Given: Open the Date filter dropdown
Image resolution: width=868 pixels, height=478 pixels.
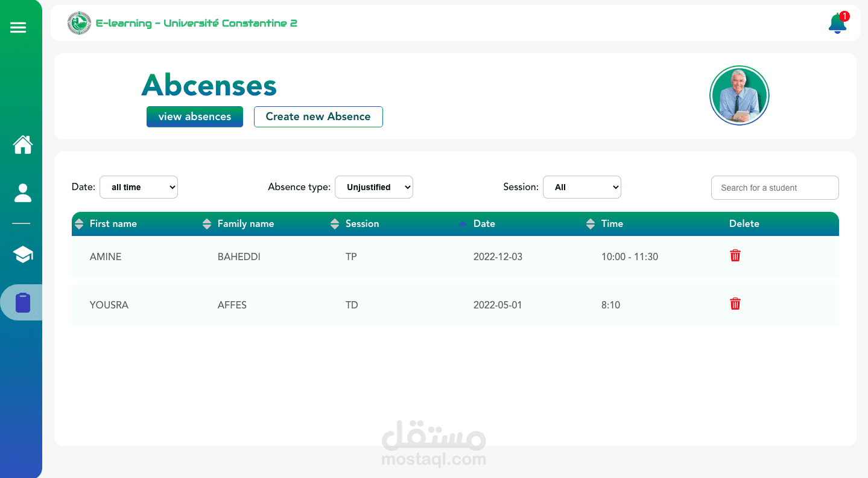Looking at the screenshot, I should [139, 187].
